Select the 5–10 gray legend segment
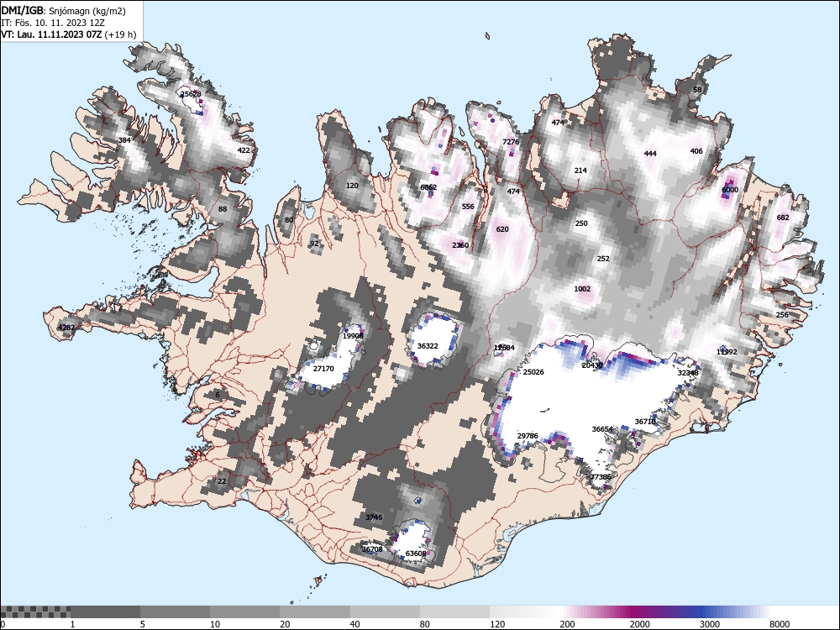Image resolution: width=840 pixels, height=630 pixels. [176, 612]
